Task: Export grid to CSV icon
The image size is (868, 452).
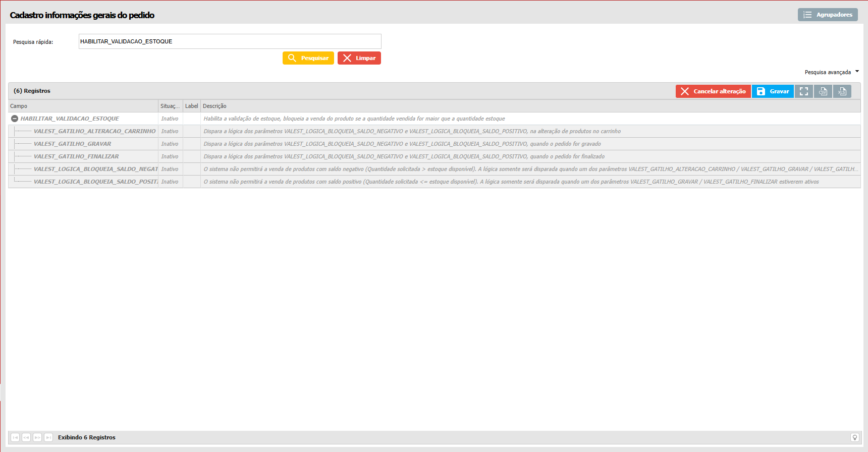Action: point(823,91)
